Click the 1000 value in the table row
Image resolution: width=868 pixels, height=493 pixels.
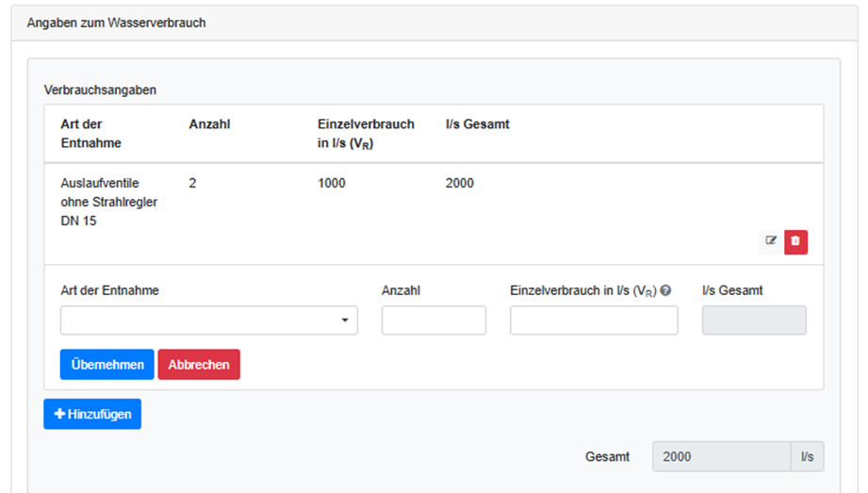(332, 183)
